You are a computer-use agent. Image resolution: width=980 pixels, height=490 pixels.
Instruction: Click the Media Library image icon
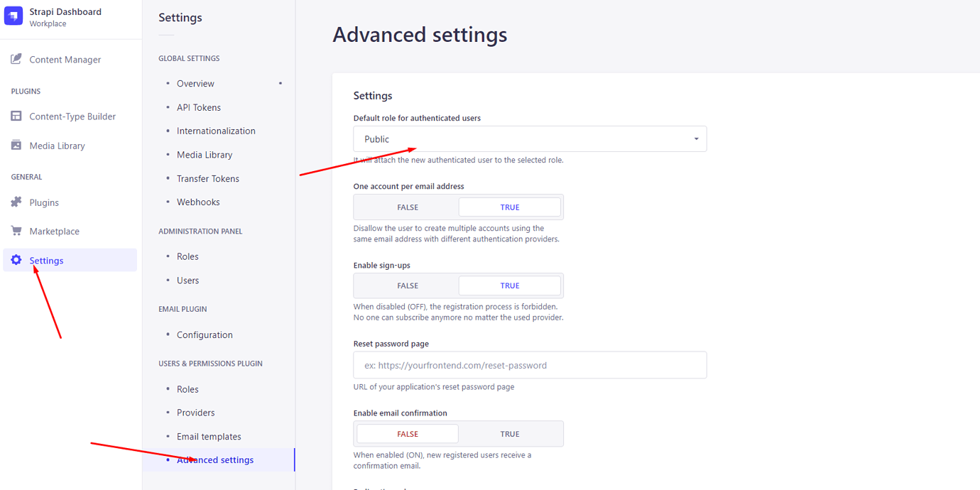16,145
